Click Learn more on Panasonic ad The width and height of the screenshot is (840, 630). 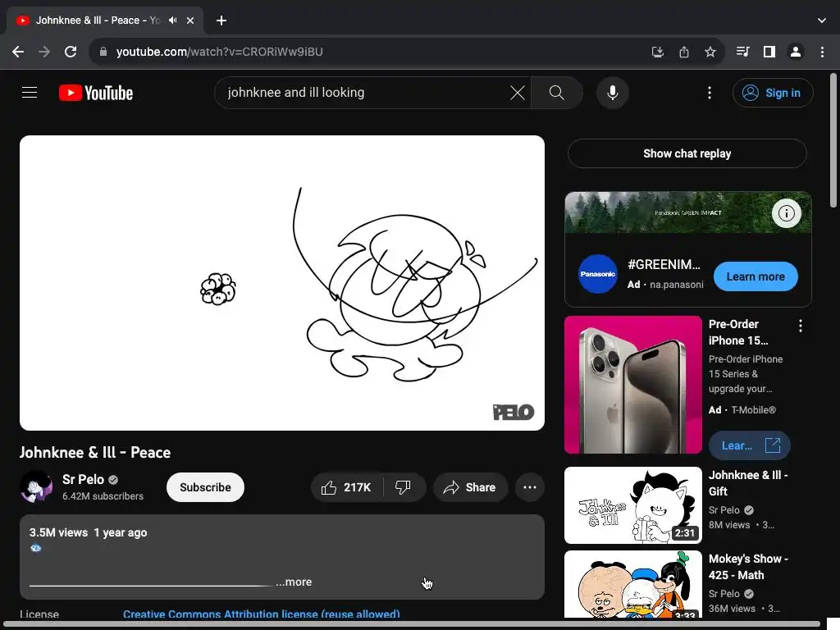click(756, 277)
